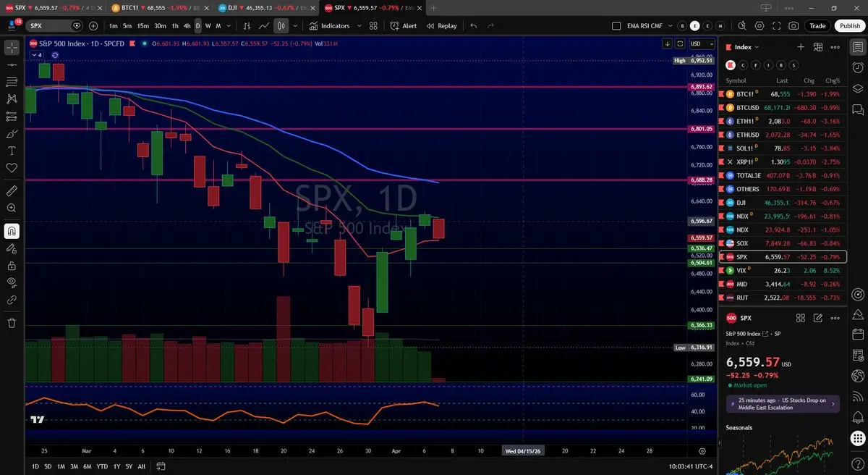
Task: Click the Publish button
Action: 850,26
